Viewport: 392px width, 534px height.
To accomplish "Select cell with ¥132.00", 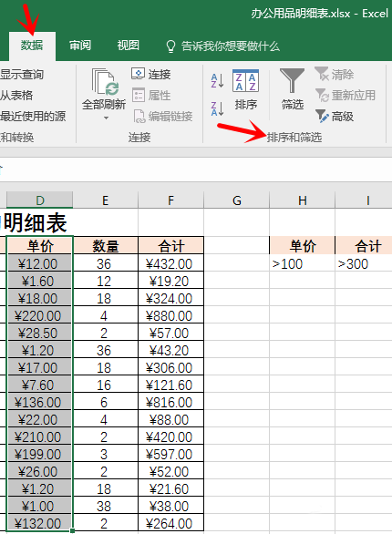I will tap(40, 523).
